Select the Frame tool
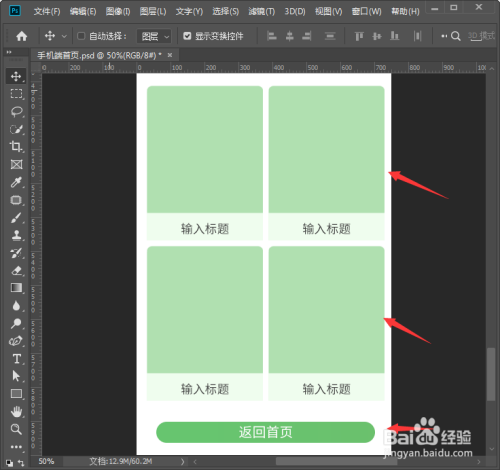 click(16, 164)
